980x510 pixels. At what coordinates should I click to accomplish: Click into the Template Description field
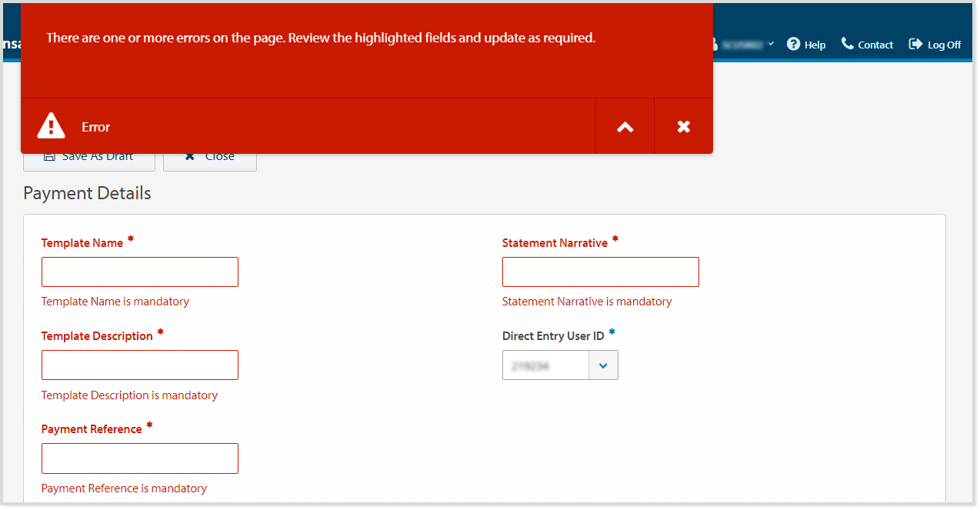pyautogui.click(x=140, y=365)
